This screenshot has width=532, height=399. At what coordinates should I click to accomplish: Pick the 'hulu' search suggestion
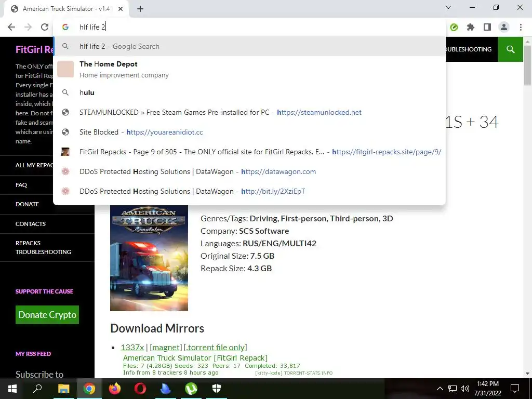click(249, 92)
